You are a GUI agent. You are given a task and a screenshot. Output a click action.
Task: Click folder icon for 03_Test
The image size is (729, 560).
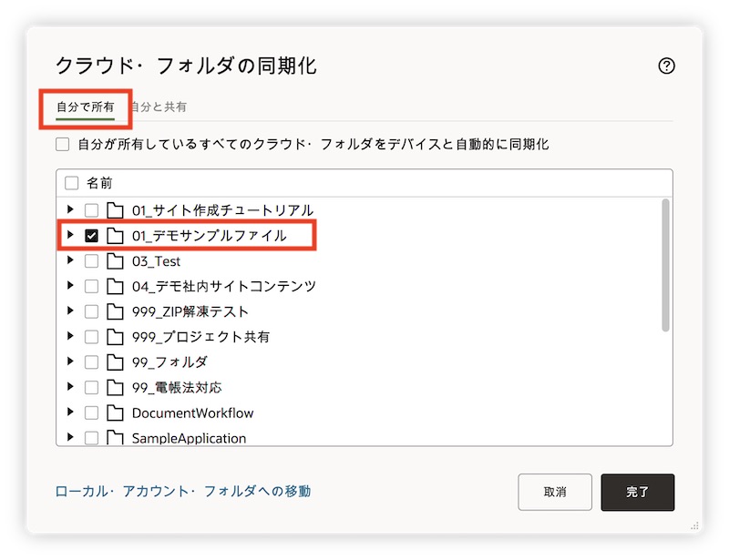115,261
